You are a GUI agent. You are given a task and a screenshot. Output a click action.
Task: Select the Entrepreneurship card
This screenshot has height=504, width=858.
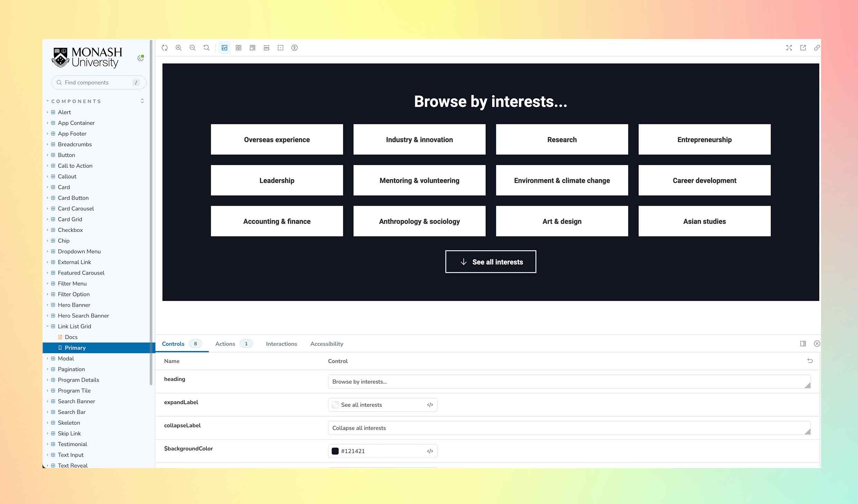705,139
